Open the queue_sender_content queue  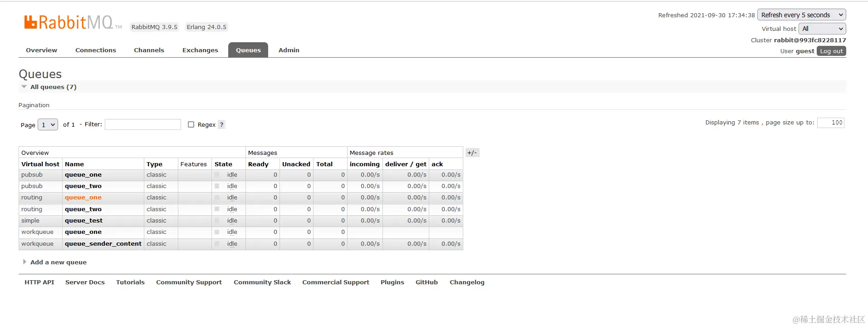[x=103, y=244]
